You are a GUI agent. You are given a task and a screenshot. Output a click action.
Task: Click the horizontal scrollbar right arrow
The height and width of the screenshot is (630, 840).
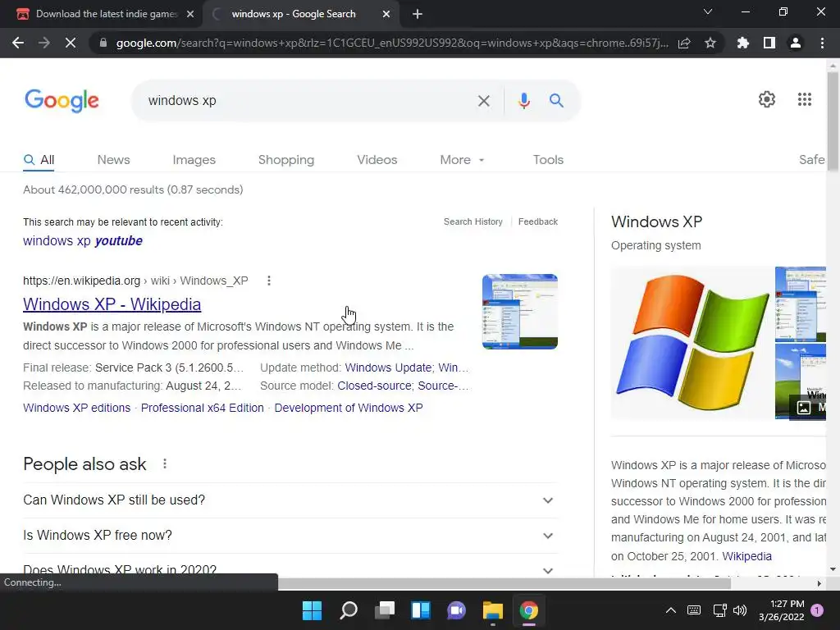point(819,583)
